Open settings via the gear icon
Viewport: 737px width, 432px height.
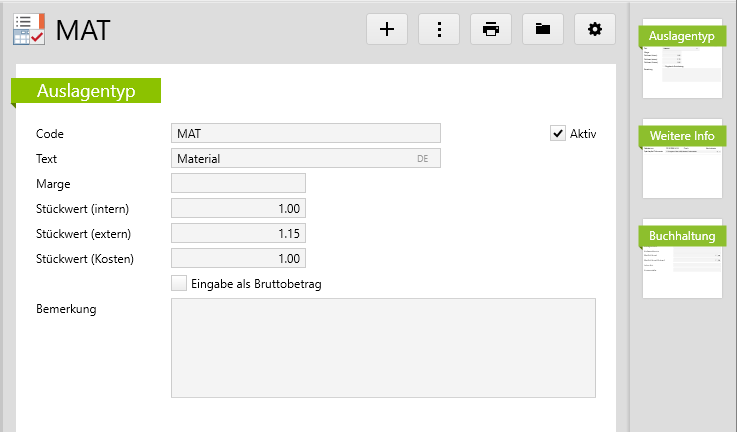[x=595, y=29]
